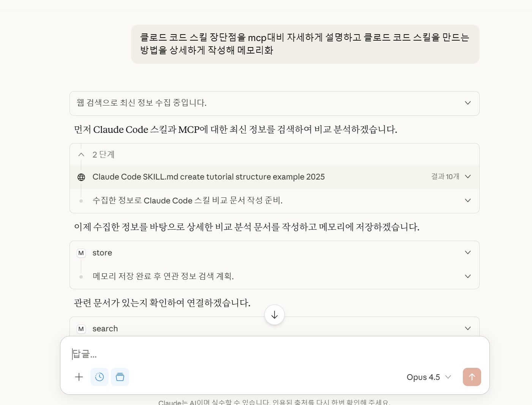Image resolution: width=532 pixels, height=405 pixels.
Task: Expand the search tool call details
Action: (x=468, y=328)
